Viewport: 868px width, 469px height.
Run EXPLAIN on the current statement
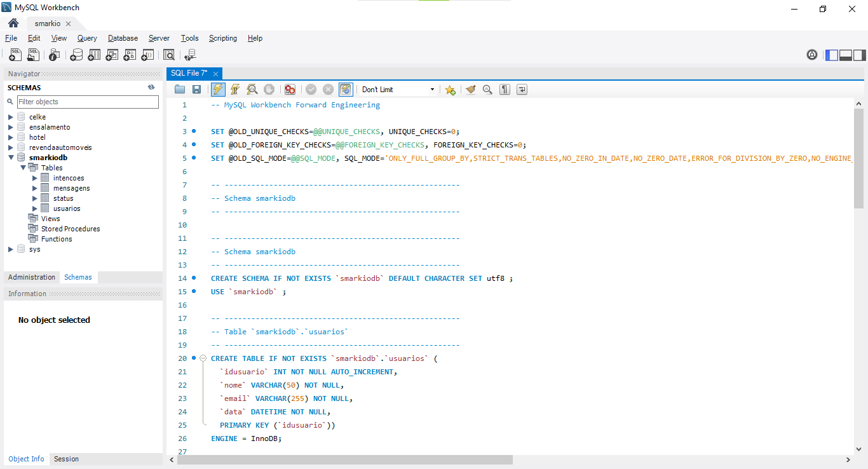(252, 90)
